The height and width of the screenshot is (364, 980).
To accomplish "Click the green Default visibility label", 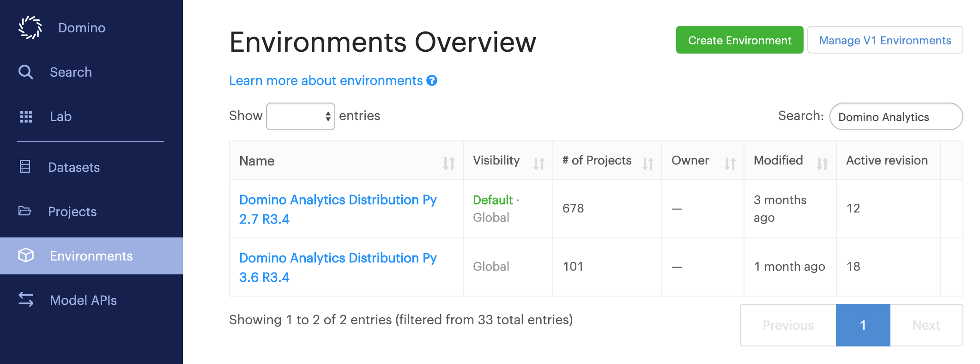I will click(x=493, y=200).
